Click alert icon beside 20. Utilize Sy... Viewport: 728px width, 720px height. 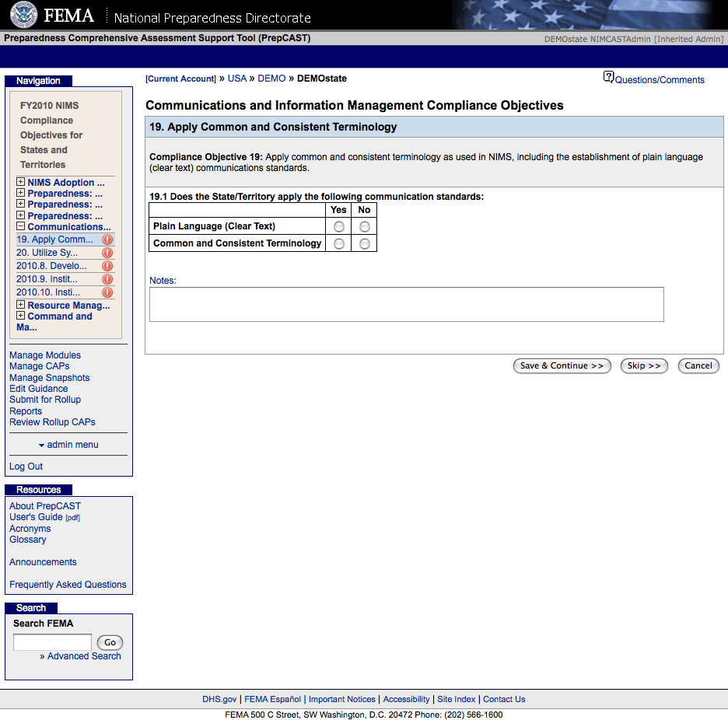[107, 253]
